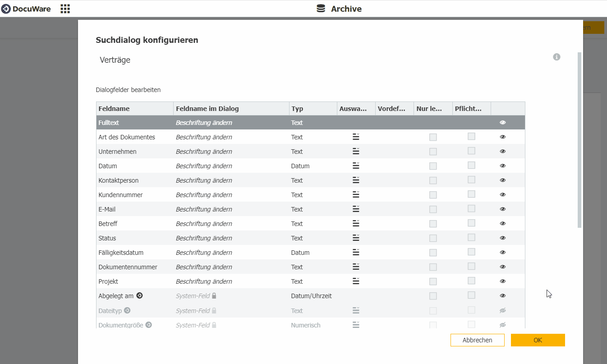Click the DocuWare logo

click(26, 9)
